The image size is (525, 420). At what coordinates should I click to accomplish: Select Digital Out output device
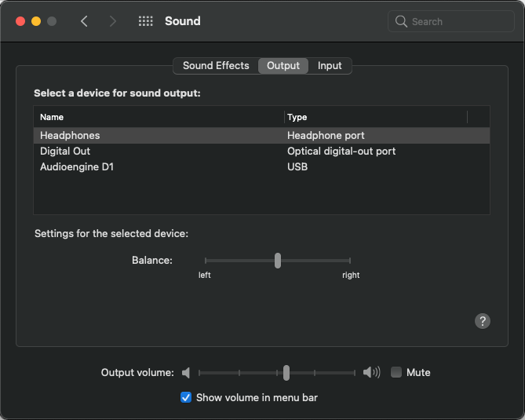(261, 151)
